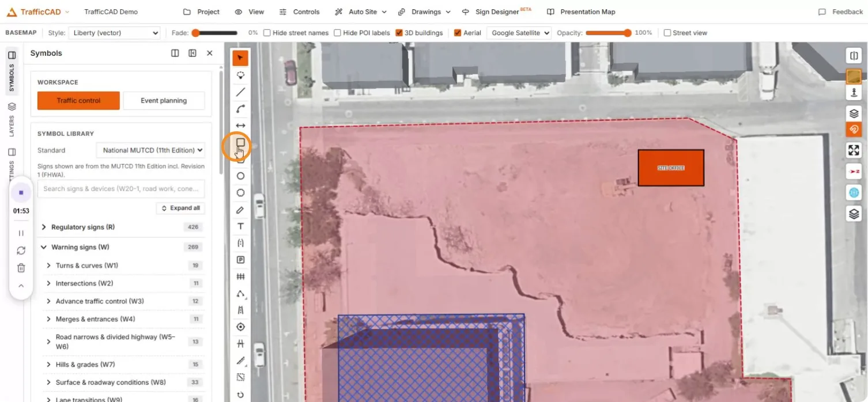Open Sign Designer beta
This screenshot has width=868, height=402.
[x=496, y=12]
